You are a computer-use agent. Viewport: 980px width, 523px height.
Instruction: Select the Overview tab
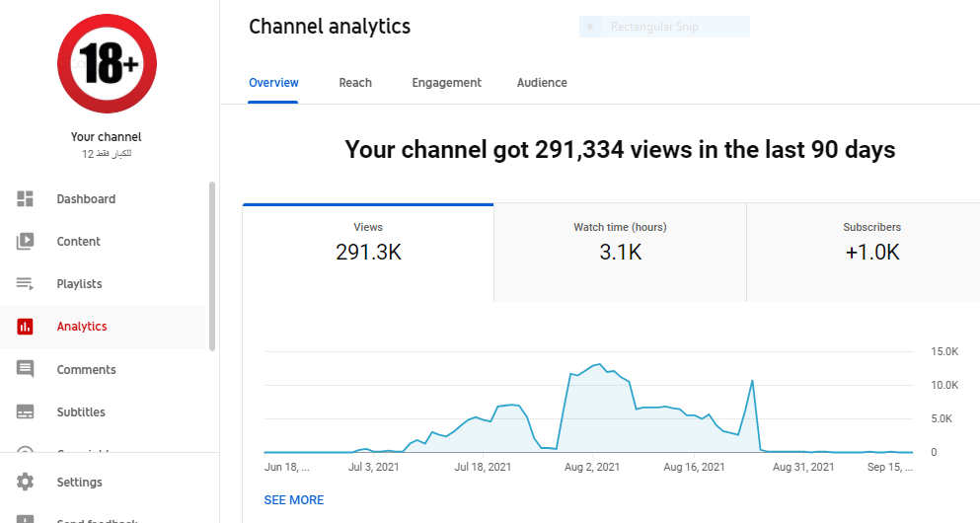pyautogui.click(x=273, y=83)
